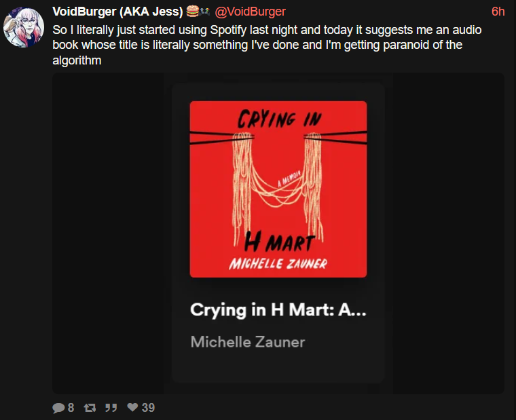Click the like count 39
Screen dimensions: 516x420
point(148,408)
